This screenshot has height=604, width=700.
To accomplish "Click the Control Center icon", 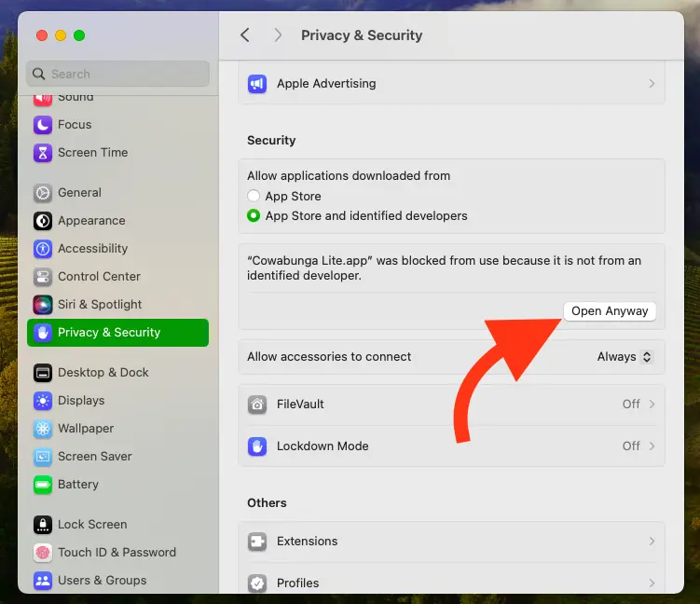I will click(43, 277).
